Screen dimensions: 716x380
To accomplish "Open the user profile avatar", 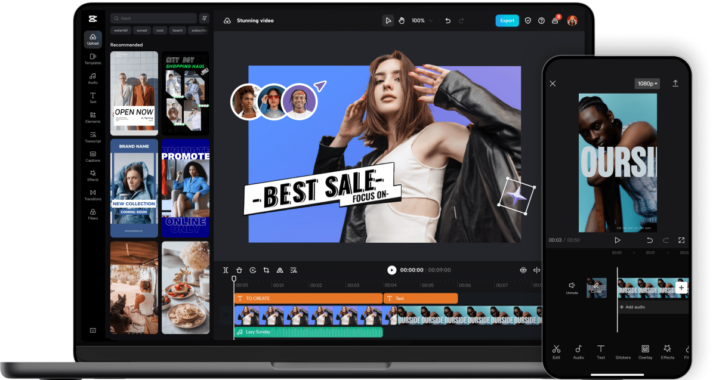I will tap(572, 21).
